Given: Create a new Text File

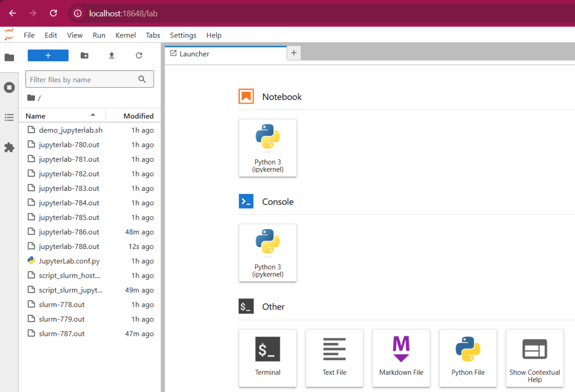Looking at the screenshot, I should (x=335, y=358).
